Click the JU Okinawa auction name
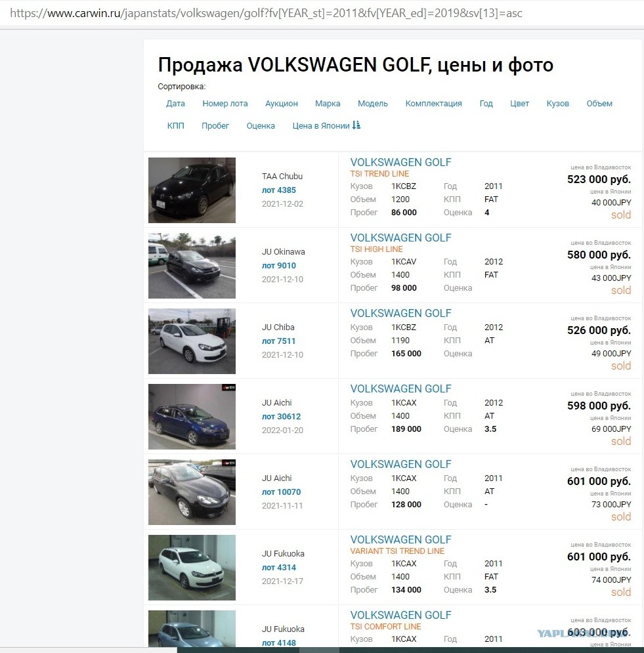This screenshot has height=653, width=644. coord(283,251)
